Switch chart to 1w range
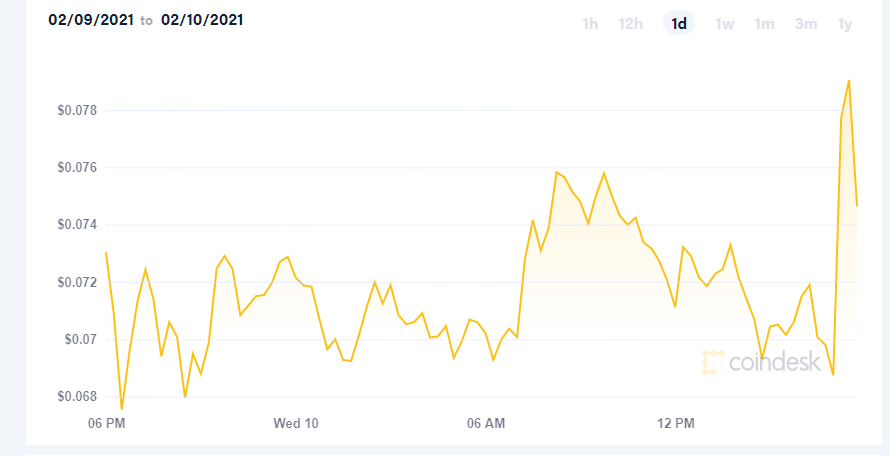 724,24
